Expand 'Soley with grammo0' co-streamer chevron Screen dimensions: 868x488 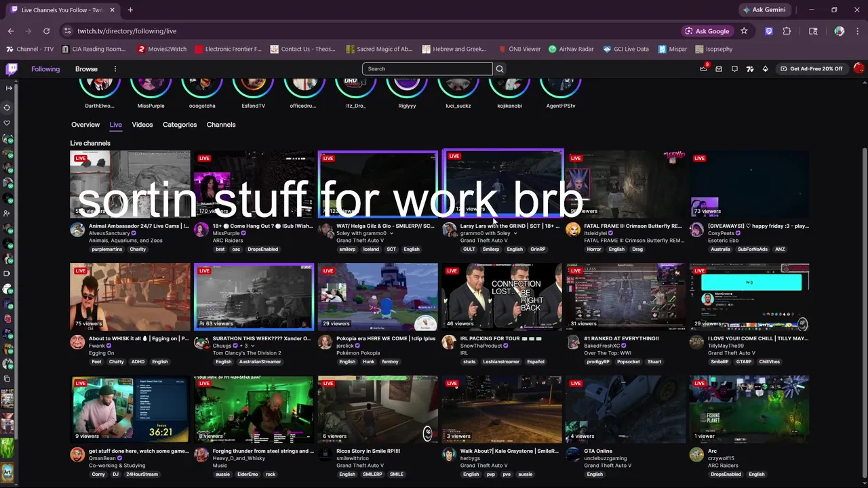point(391,233)
